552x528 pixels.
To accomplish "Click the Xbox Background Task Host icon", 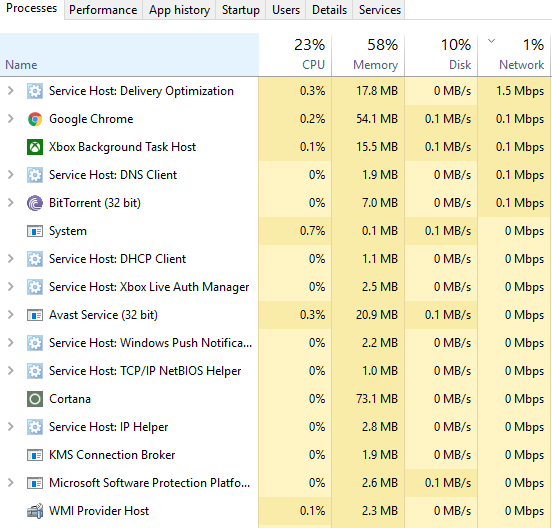I will click(35, 147).
